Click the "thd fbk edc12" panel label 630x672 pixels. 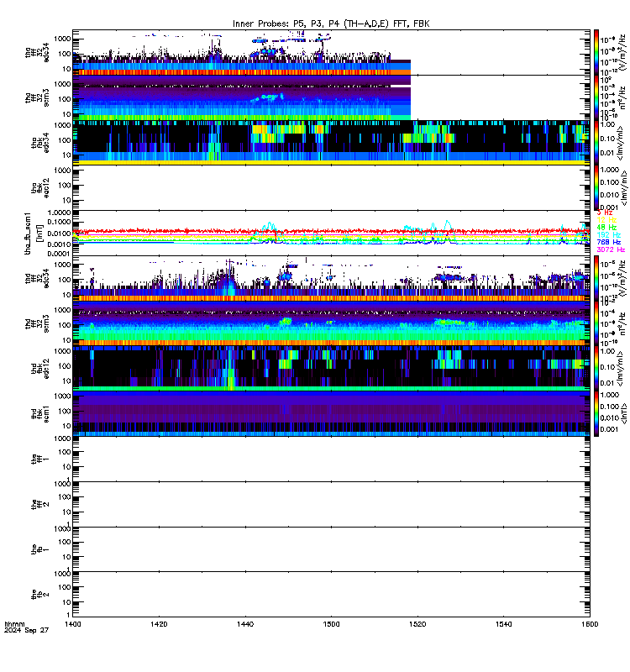pyautogui.click(x=40, y=369)
